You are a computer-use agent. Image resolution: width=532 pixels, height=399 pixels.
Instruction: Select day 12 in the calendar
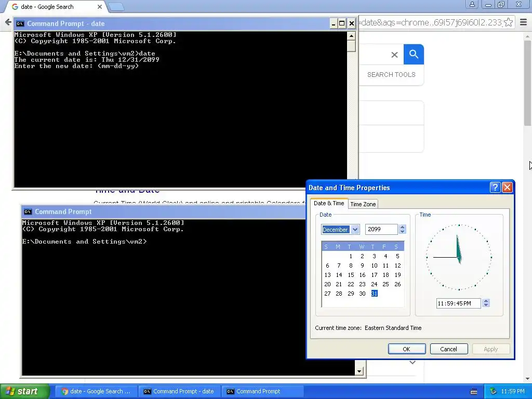click(397, 265)
